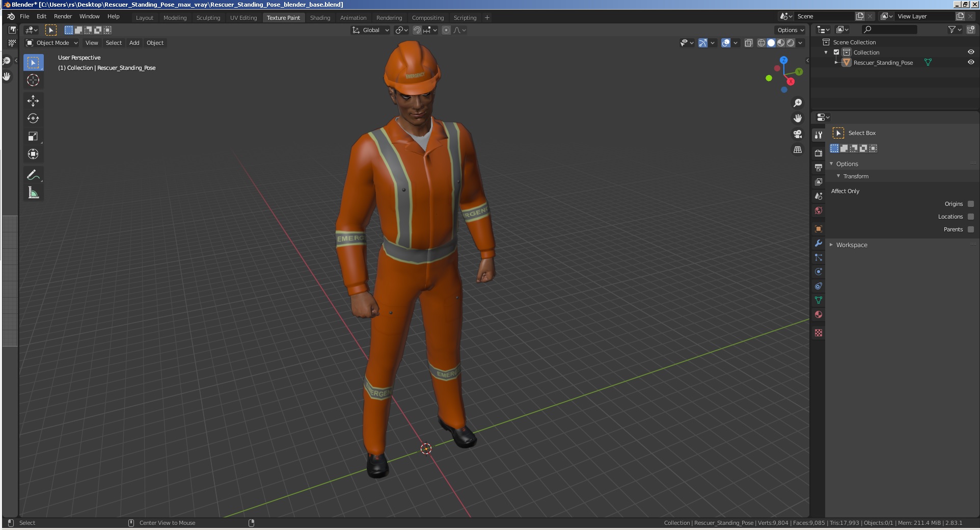Open the Particles properties tab

pyautogui.click(x=819, y=257)
